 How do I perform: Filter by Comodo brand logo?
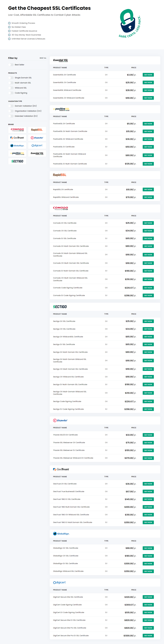[17, 130]
